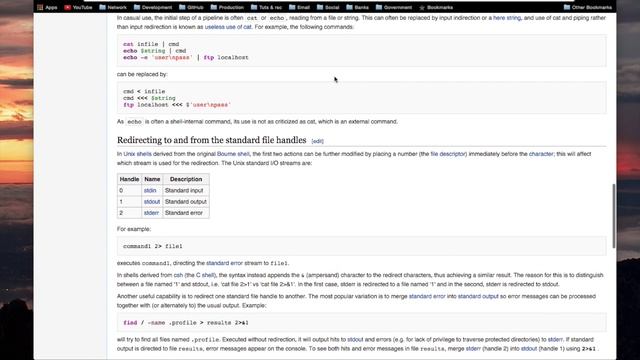Click the 'cmd <<< $string' code line
640x360 pixels.
(149, 98)
